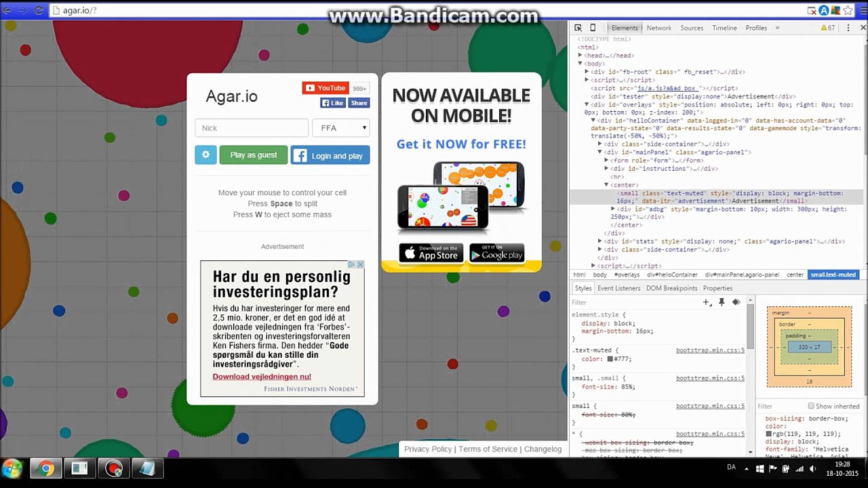Collapse the mainPanel div node
The width and height of the screenshot is (868, 488).
coord(600,152)
